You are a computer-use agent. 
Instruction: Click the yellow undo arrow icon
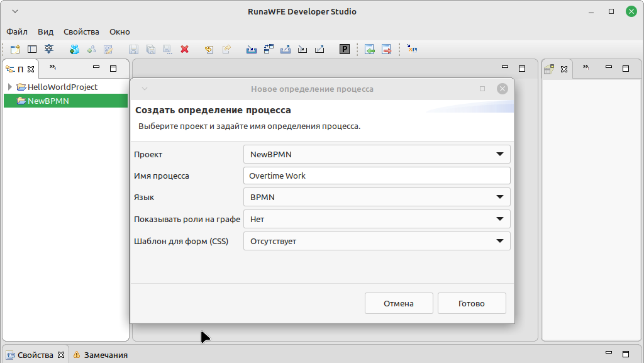(209, 49)
